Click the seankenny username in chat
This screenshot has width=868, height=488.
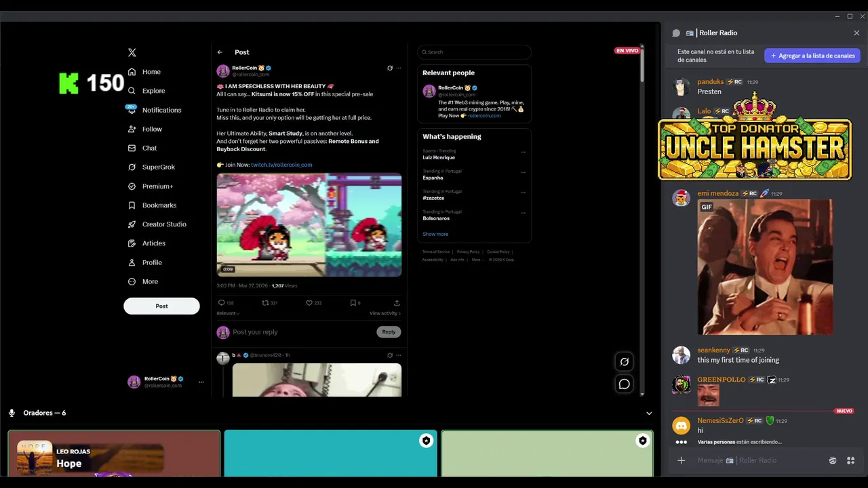pos(714,350)
